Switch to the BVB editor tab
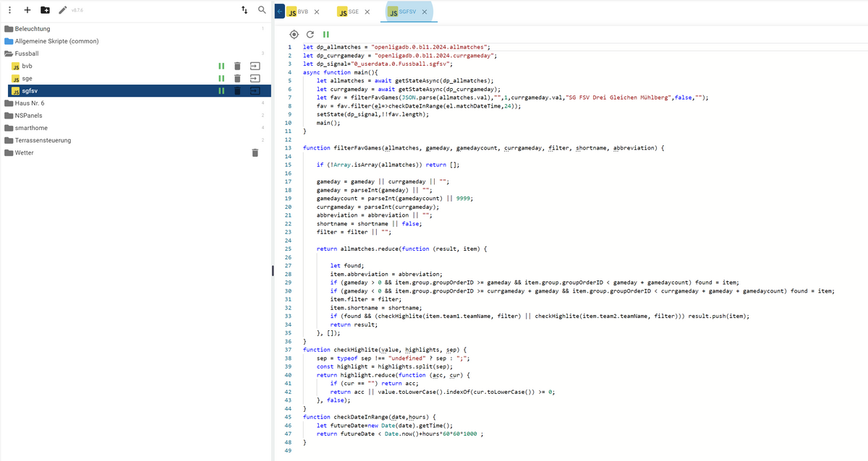 click(x=299, y=12)
